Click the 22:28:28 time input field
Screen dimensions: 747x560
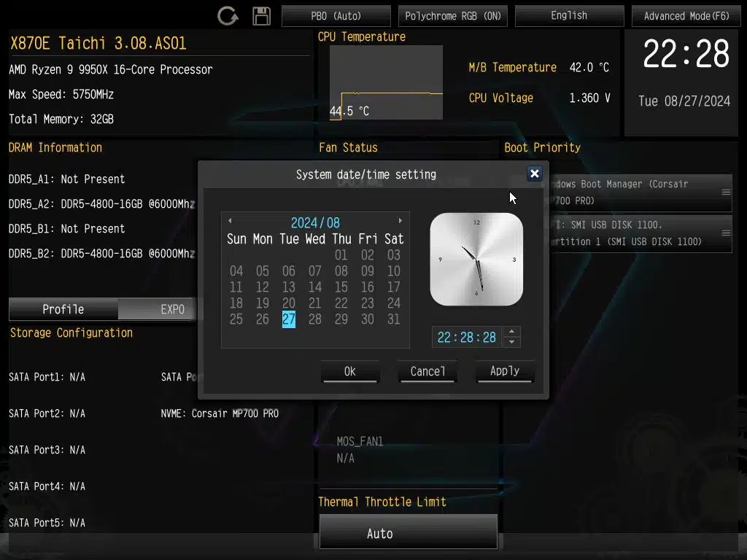(467, 337)
